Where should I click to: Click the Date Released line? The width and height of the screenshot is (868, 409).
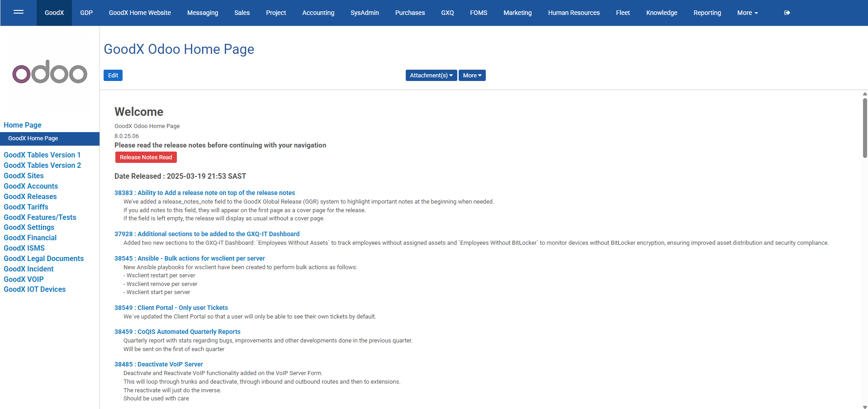(x=180, y=176)
